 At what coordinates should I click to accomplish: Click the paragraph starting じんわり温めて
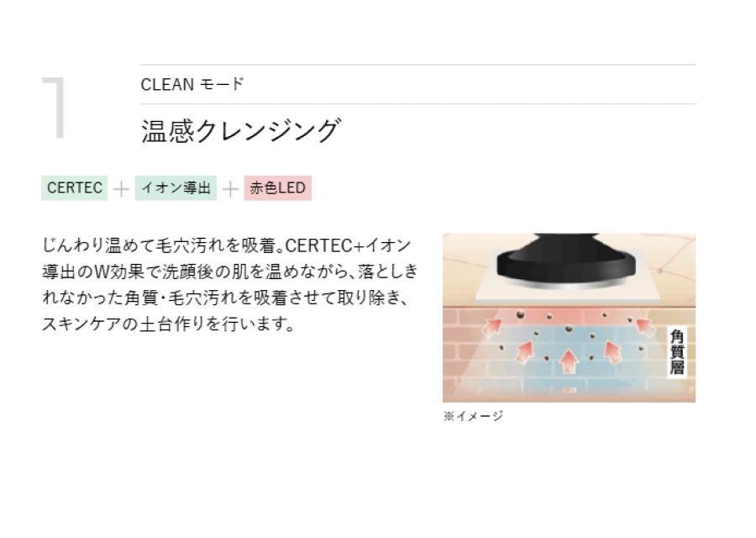pos(229,285)
